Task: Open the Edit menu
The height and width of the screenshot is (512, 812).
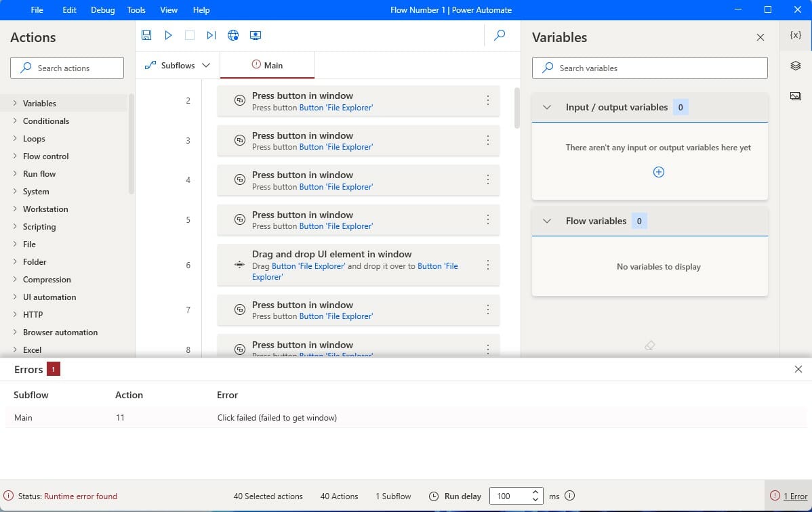Action: (x=69, y=10)
